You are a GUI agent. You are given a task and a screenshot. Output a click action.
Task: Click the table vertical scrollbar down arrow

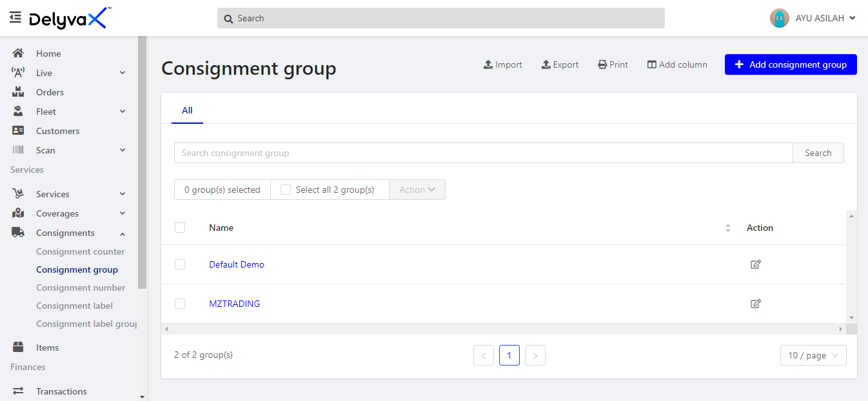pyautogui.click(x=852, y=318)
